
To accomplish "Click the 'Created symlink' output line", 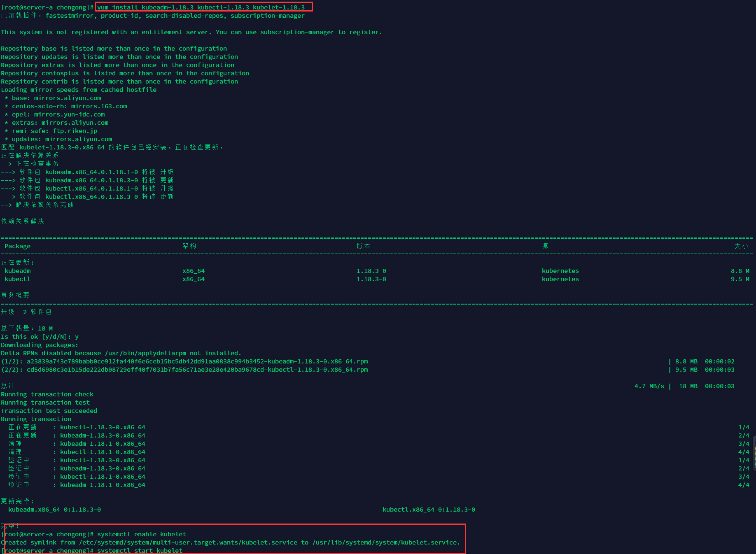I will pyautogui.click(x=230, y=542).
